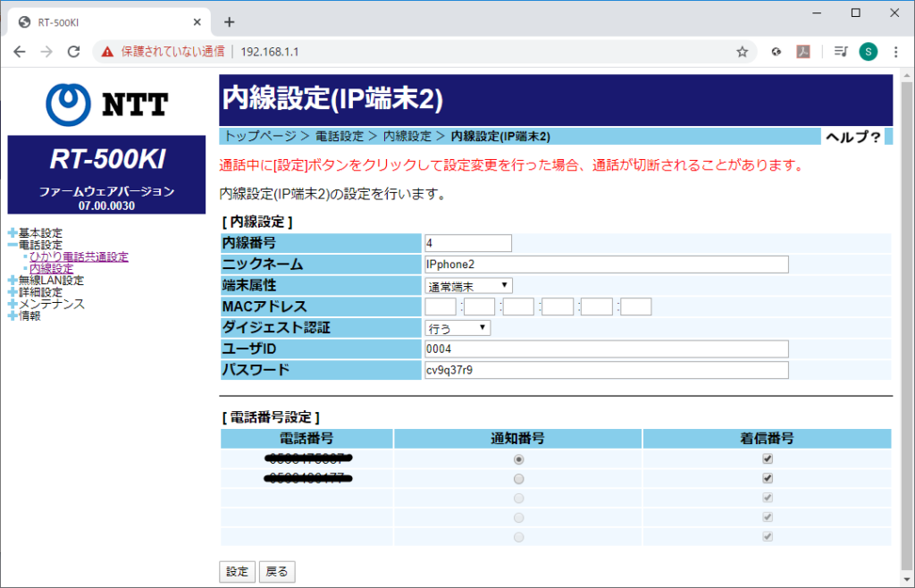Click the second MACアドレス octet field
The image size is (915, 588).
[480, 307]
